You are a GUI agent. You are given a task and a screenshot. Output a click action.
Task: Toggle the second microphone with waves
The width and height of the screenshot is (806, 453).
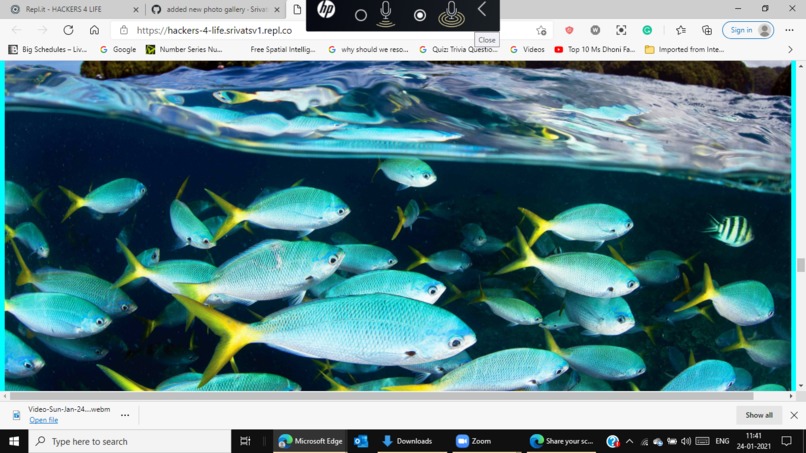(451, 14)
